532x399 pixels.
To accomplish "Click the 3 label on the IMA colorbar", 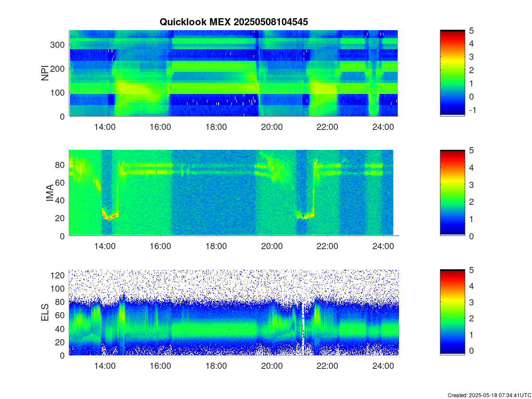I will point(472,184).
